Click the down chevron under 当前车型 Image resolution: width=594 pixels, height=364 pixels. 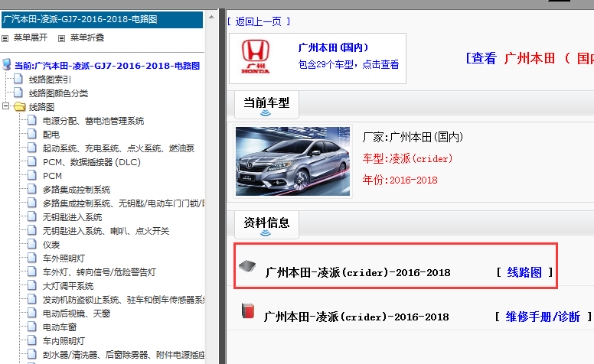click(266, 112)
